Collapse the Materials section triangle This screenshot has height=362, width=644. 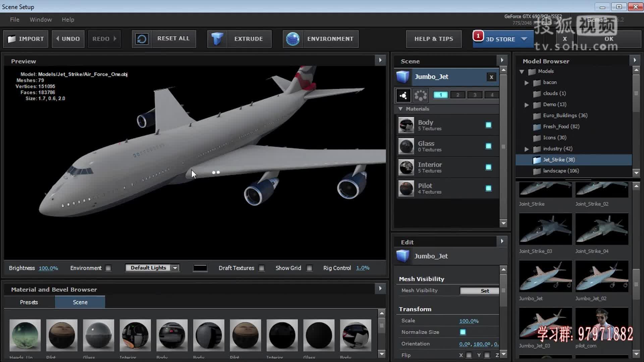click(400, 109)
